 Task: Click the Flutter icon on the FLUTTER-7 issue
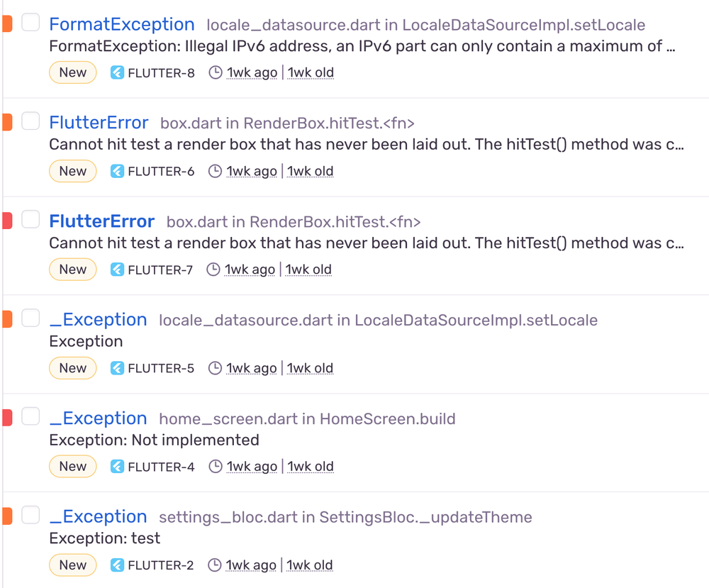click(116, 269)
